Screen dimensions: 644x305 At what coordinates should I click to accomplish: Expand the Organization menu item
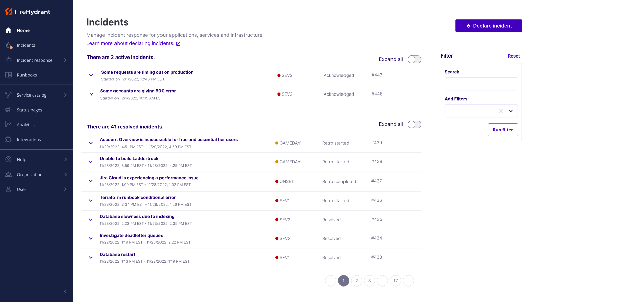click(65, 175)
